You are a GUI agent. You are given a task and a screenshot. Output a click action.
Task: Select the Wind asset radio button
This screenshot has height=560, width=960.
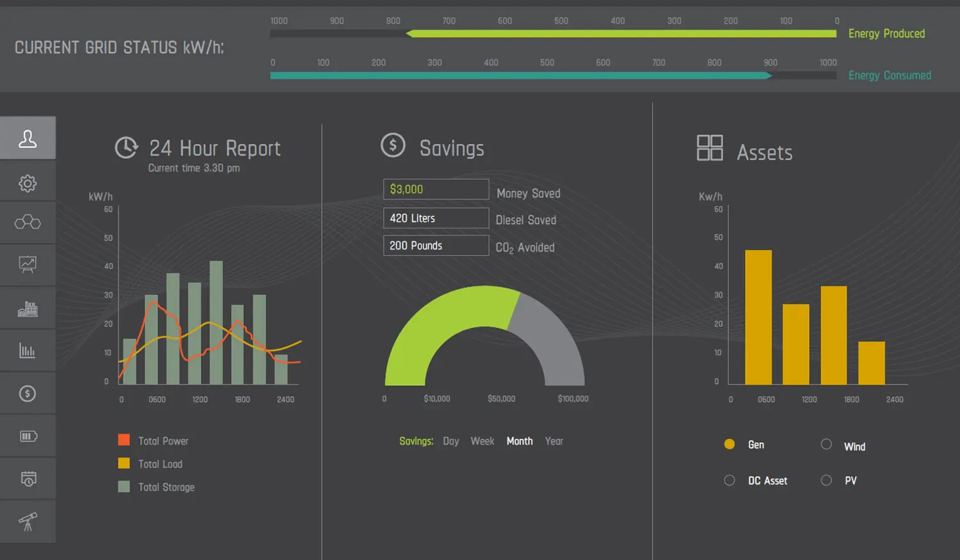(826, 444)
